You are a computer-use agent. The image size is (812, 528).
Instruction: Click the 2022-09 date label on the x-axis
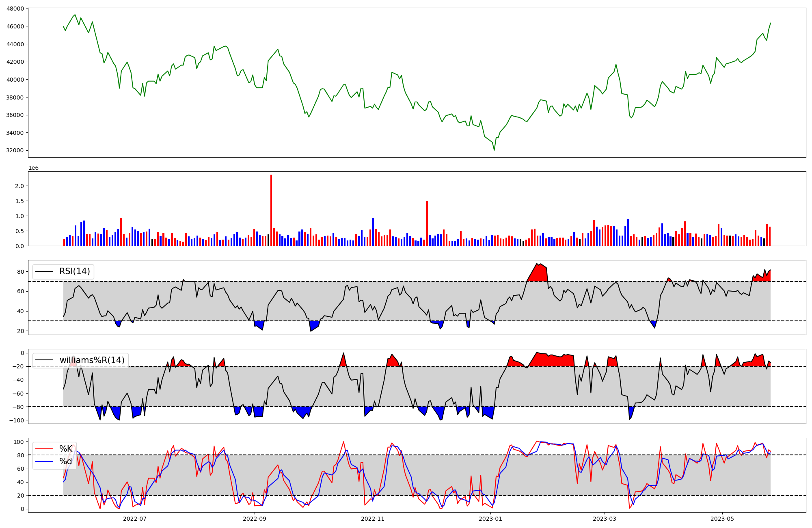(x=255, y=519)
